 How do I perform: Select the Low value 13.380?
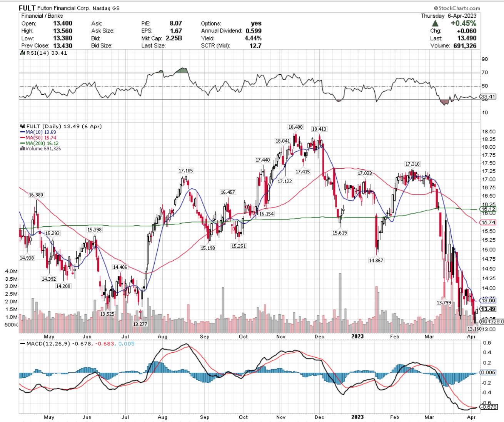(63, 38)
